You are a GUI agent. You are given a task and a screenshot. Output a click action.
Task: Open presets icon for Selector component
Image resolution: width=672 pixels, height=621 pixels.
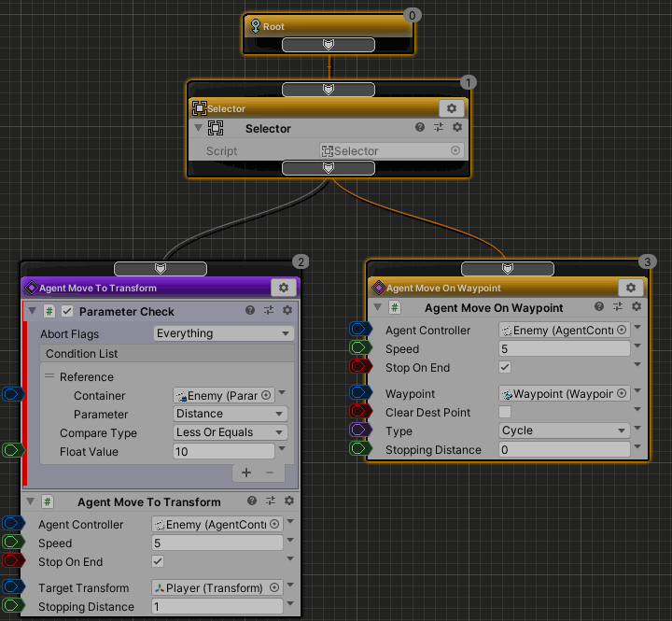[x=439, y=128]
